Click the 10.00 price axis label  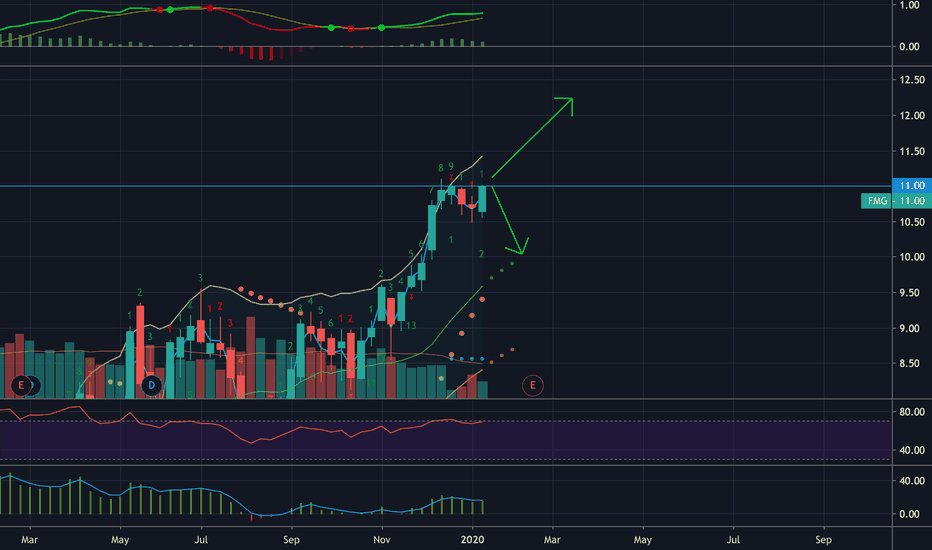912,257
